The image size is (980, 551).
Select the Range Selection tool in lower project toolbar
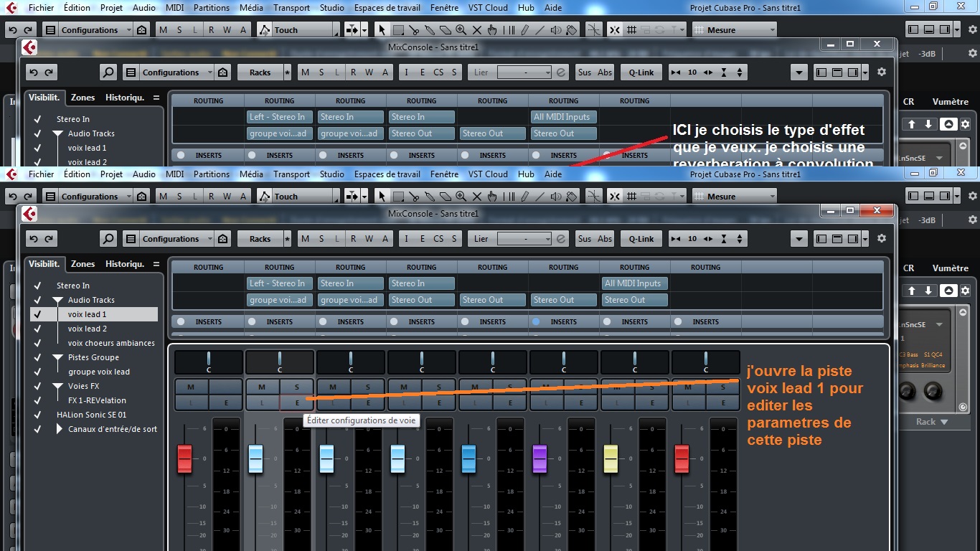tap(398, 197)
